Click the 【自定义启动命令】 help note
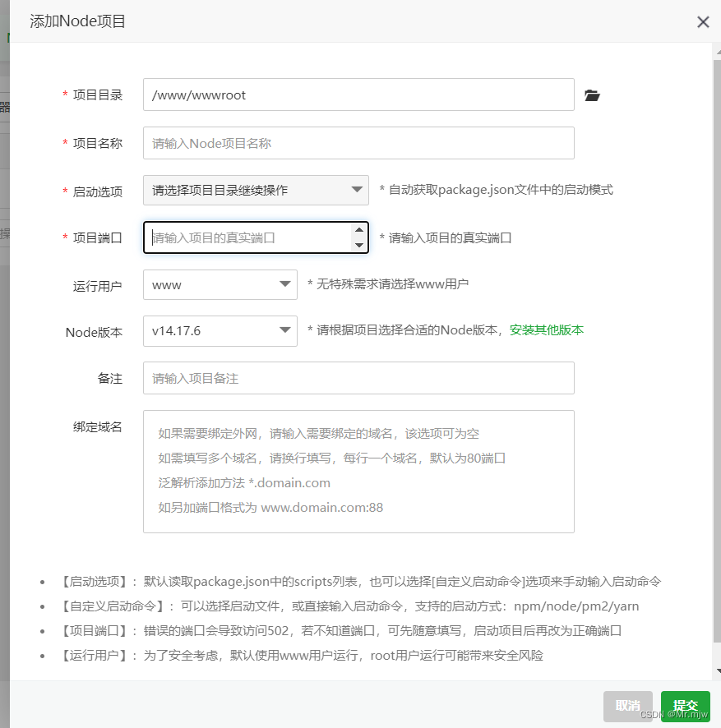721x728 pixels. tap(350, 606)
